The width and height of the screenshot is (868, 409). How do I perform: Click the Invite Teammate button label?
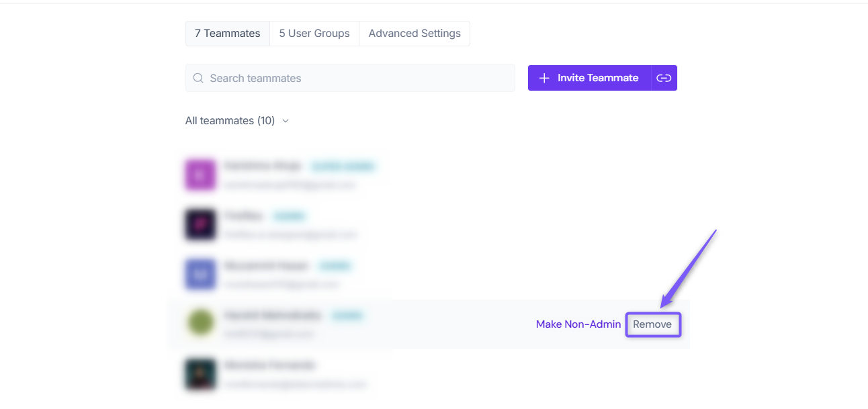pos(598,78)
